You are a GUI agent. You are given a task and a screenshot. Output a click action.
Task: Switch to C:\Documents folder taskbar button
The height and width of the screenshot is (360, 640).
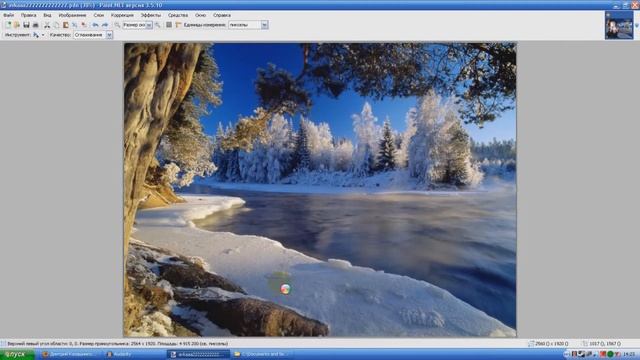pyautogui.click(x=262, y=354)
